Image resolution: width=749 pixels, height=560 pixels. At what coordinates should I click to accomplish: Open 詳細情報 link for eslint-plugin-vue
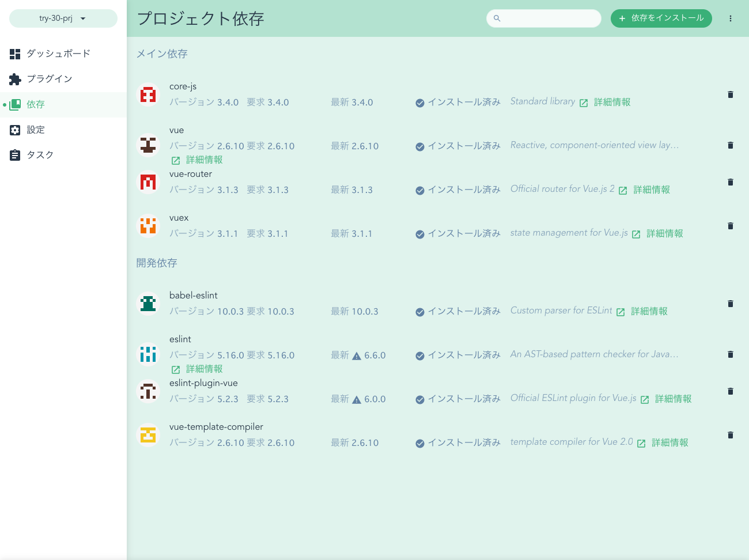pos(666,399)
